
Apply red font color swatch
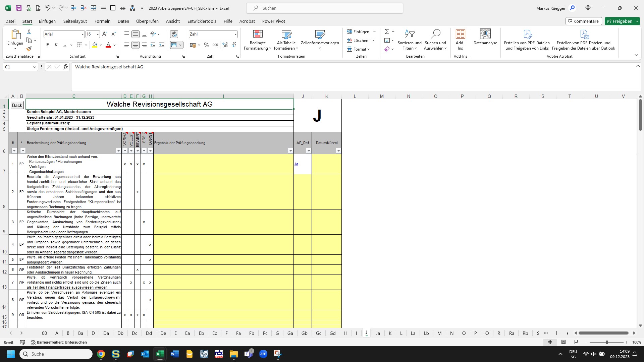tap(108, 45)
